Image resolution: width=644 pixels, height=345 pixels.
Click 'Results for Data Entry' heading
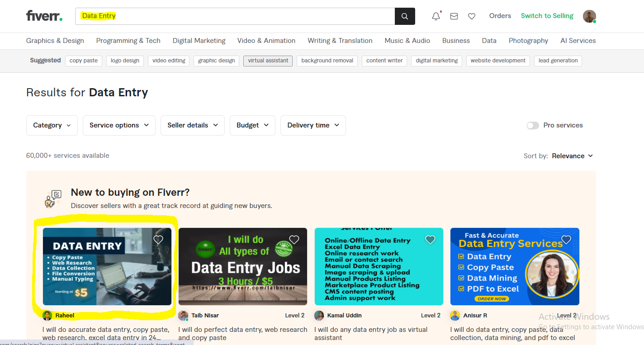point(87,93)
